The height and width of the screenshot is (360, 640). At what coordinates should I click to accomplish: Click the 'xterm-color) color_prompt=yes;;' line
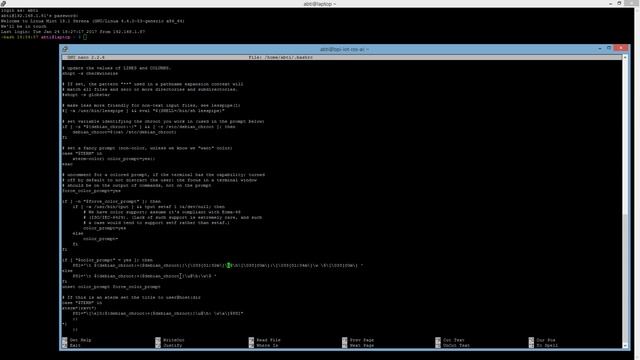pyautogui.click(x=114, y=159)
